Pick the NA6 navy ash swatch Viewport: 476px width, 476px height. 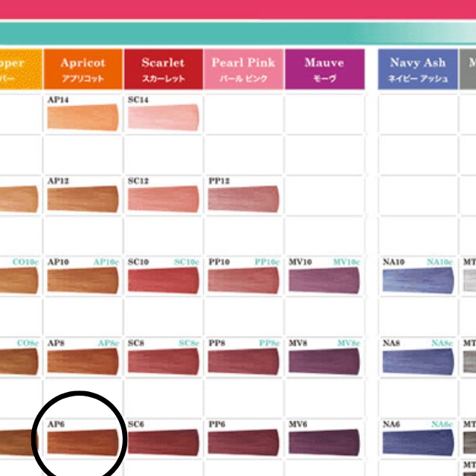pyautogui.click(x=417, y=442)
